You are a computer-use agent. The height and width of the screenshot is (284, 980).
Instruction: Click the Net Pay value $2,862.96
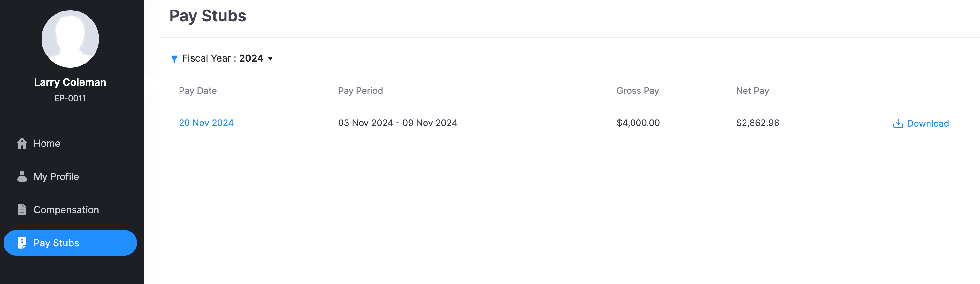[757, 123]
